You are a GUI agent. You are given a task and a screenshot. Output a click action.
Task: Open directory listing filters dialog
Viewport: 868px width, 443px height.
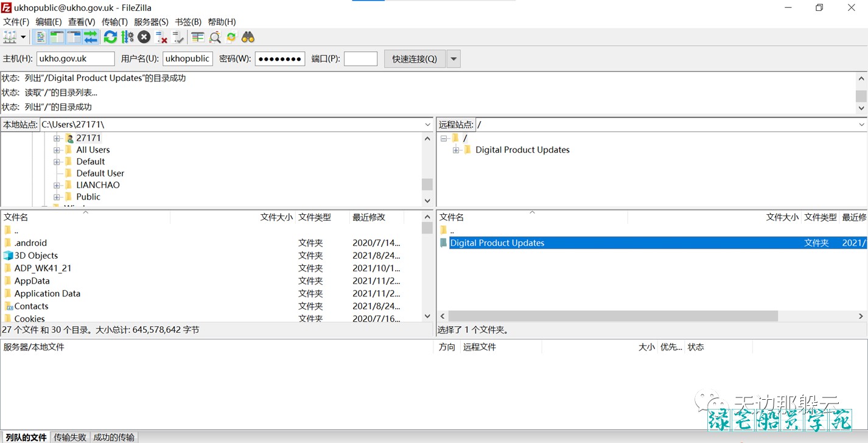click(x=197, y=37)
